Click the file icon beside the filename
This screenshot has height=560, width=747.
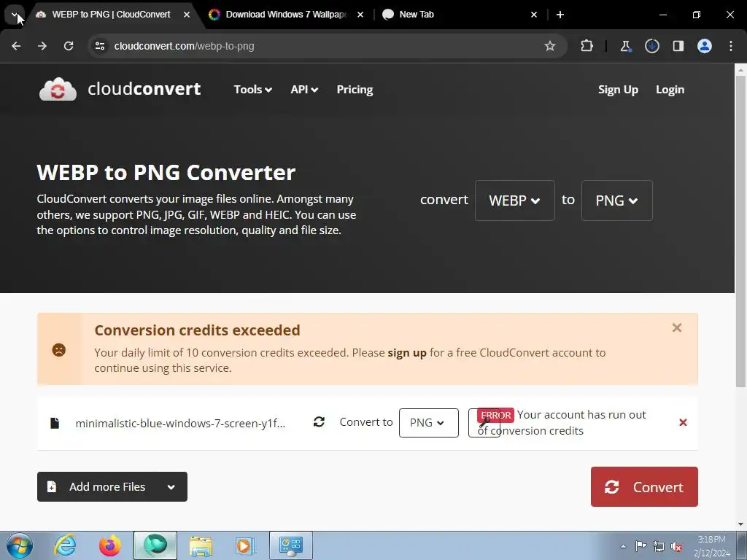54,423
